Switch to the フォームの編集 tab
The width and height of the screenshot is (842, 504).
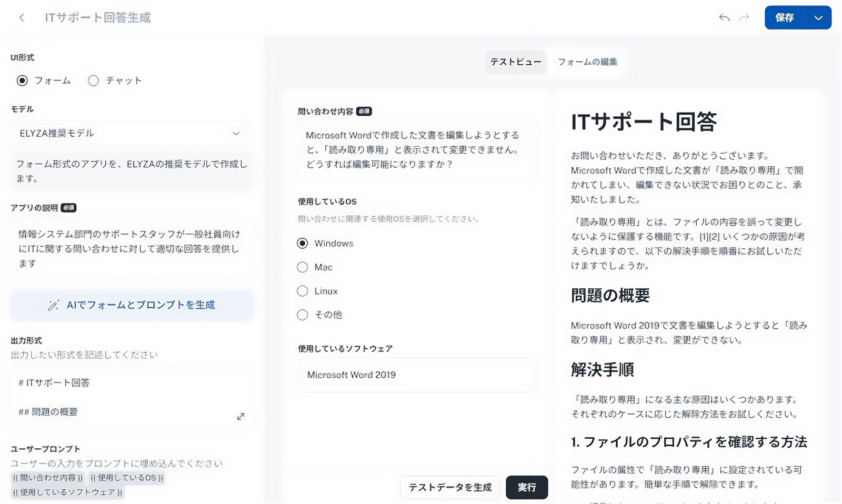point(587,62)
